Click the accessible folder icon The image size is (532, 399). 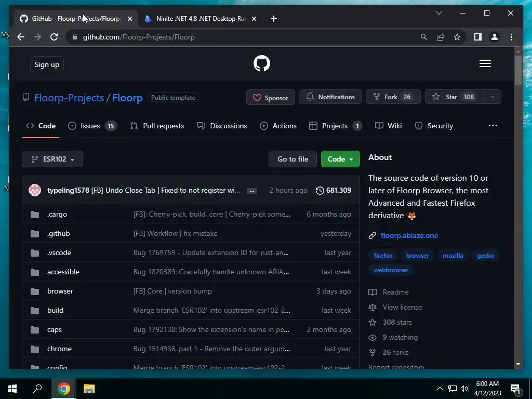[35, 272]
